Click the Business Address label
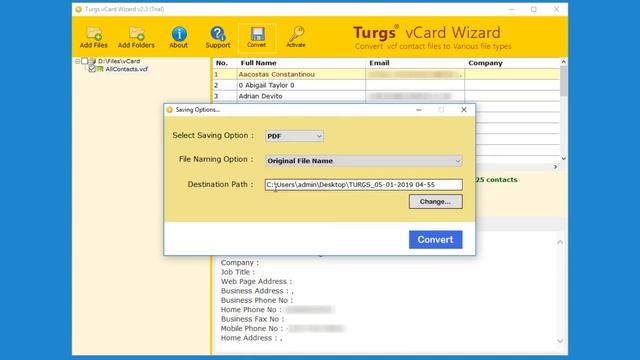 [x=255, y=291]
